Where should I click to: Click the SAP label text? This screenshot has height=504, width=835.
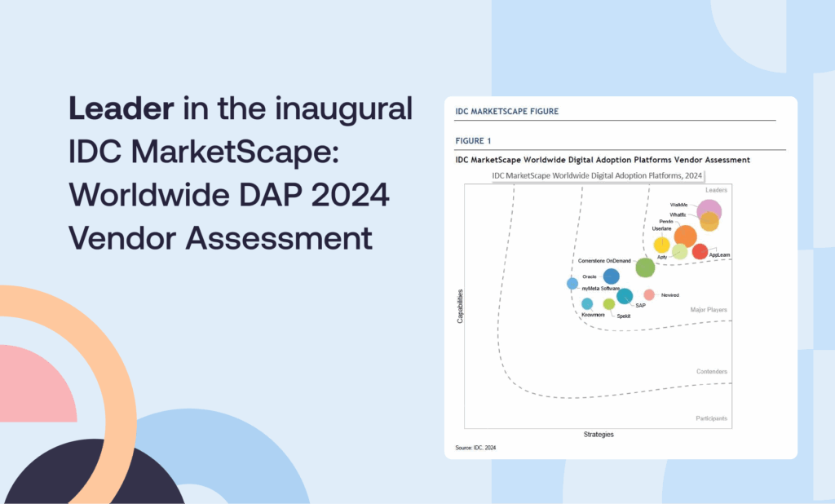click(x=641, y=306)
